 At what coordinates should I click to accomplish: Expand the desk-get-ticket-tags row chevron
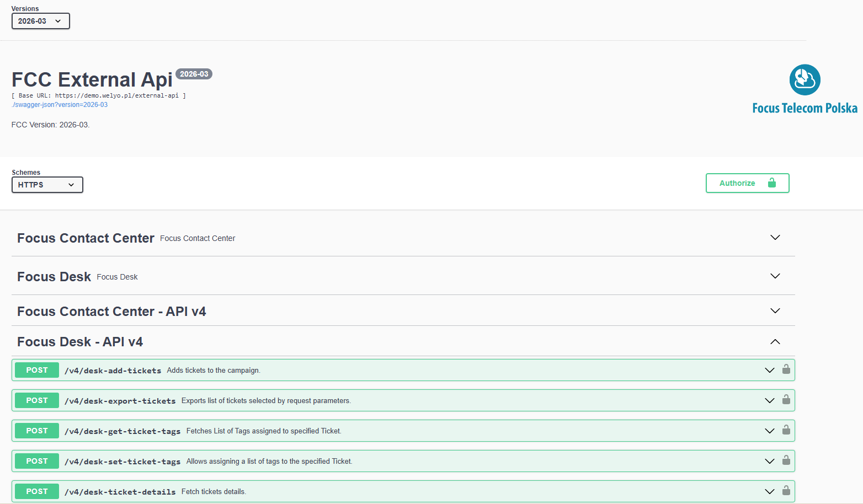tap(769, 431)
